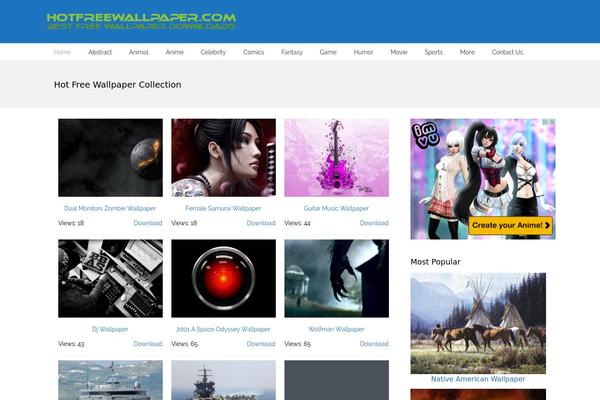600x400 pixels.
Task: Open the Fantasy category
Action: [x=292, y=52]
